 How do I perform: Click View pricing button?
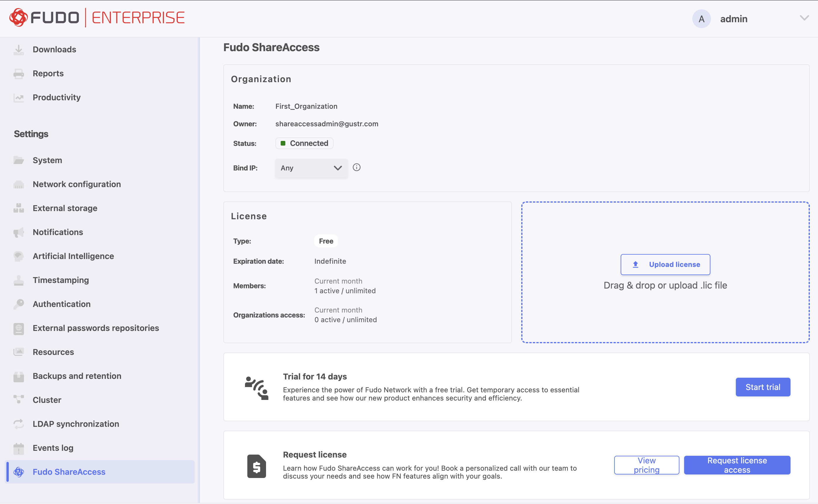point(647,465)
